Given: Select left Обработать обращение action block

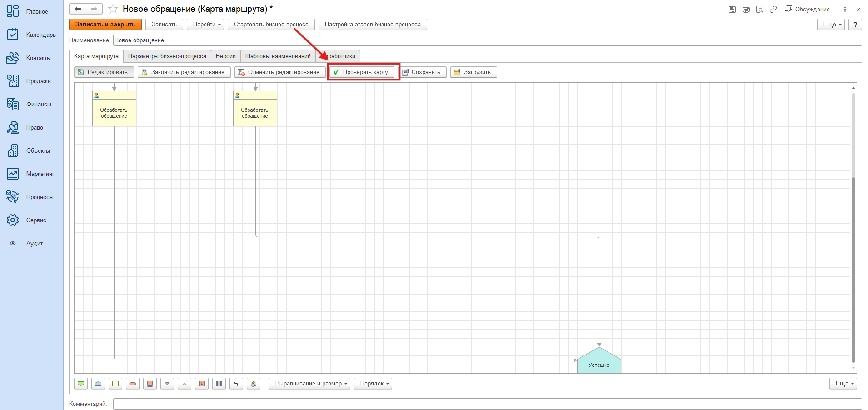Looking at the screenshot, I should tap(114, 109).
